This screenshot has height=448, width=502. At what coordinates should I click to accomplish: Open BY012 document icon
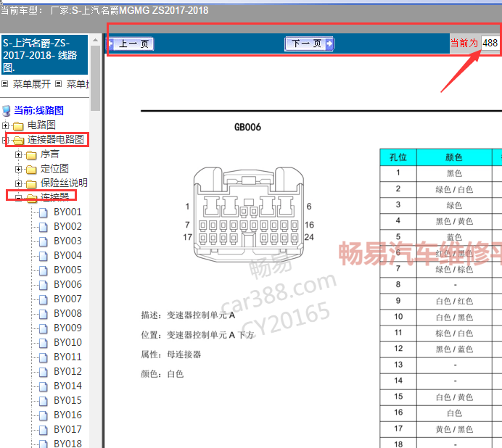44,372
